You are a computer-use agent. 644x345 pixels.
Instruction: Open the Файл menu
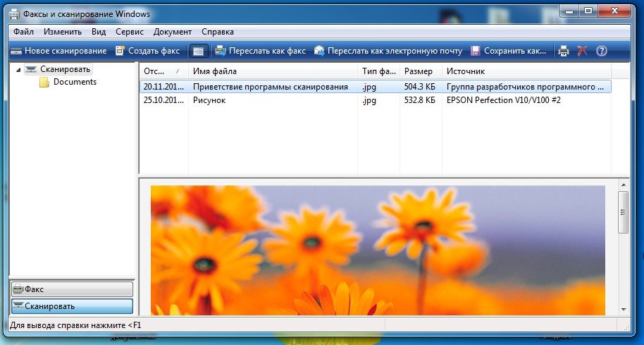point(23,32)
